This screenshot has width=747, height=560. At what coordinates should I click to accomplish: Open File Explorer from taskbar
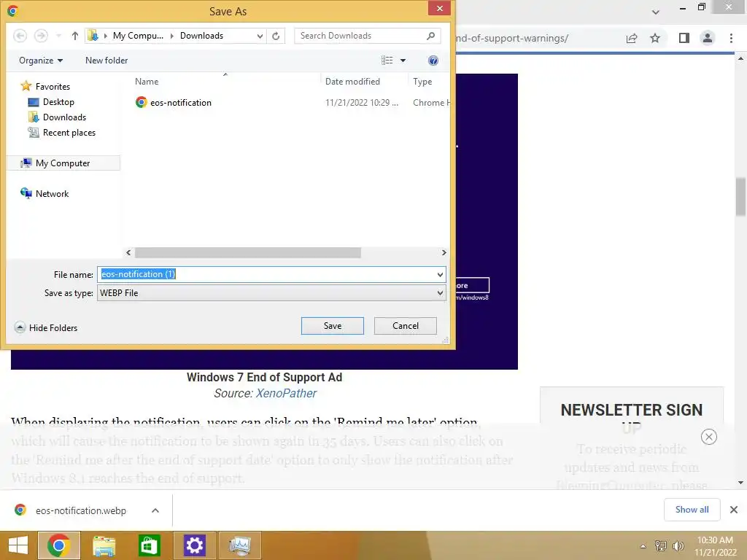(x=104, y=545)
